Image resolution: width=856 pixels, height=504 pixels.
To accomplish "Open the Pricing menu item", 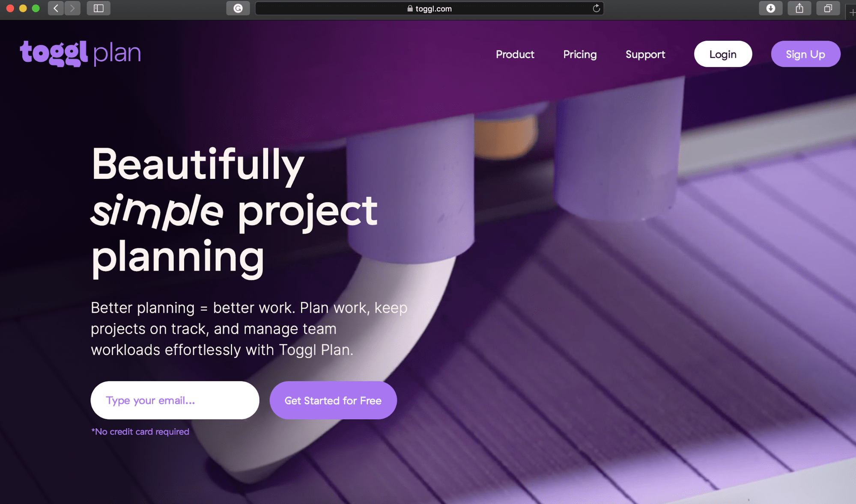I will 580,54.
